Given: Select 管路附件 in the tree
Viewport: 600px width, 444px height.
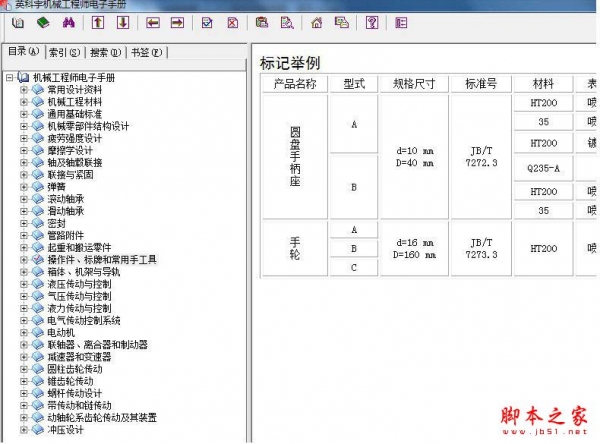Looking at the screenshot, I should pyautogui.click(x=65, y=235).
